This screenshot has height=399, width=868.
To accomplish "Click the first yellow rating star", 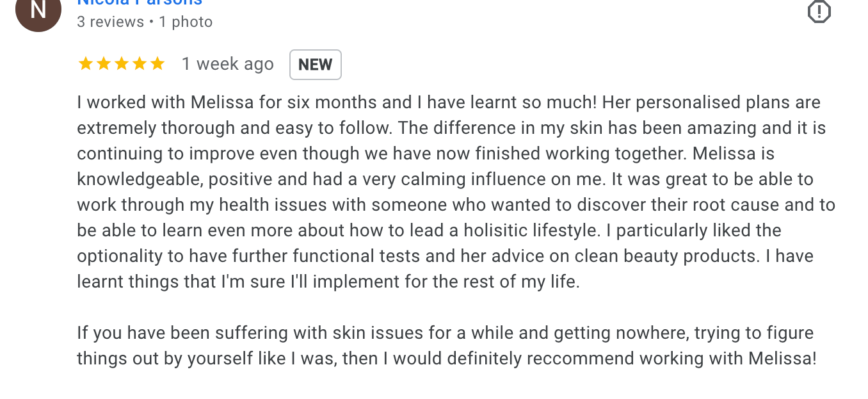I will coord(85,64).
